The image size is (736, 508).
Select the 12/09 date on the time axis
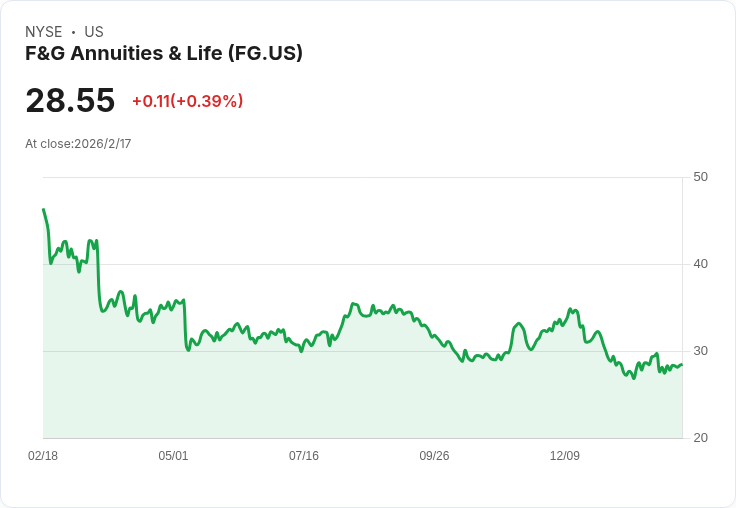point(565,456)
